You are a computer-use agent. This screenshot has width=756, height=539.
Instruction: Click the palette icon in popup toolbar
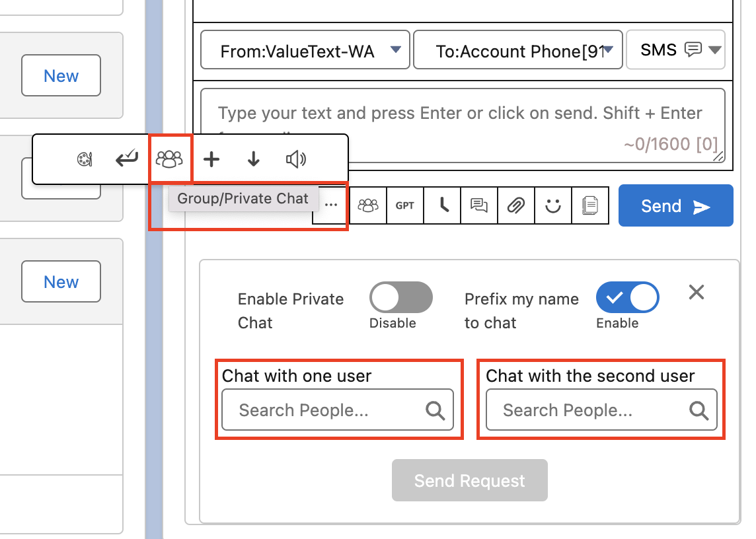click(x=85, y=159)
